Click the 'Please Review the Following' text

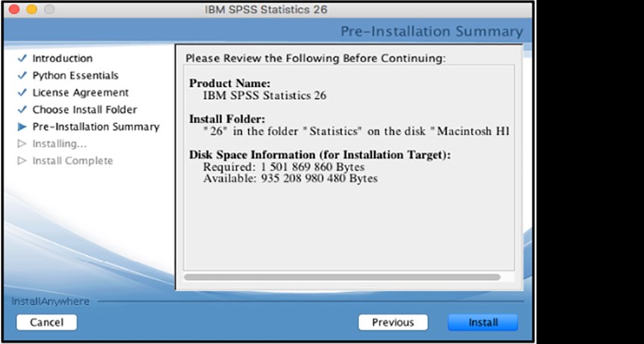coord(315,58)
